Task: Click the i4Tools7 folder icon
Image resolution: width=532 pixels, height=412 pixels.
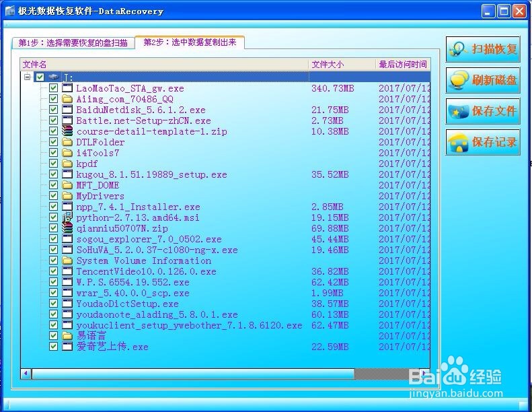Action: [x=67, y=153]
